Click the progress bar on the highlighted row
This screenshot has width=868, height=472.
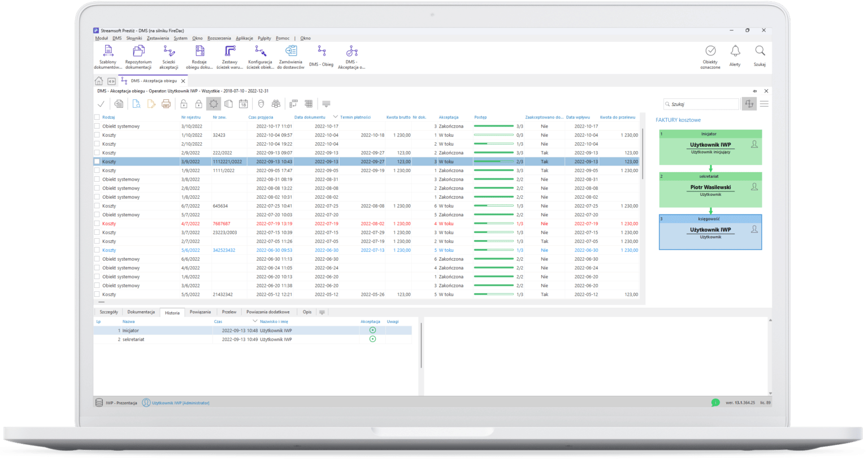[x=494, y=161]
